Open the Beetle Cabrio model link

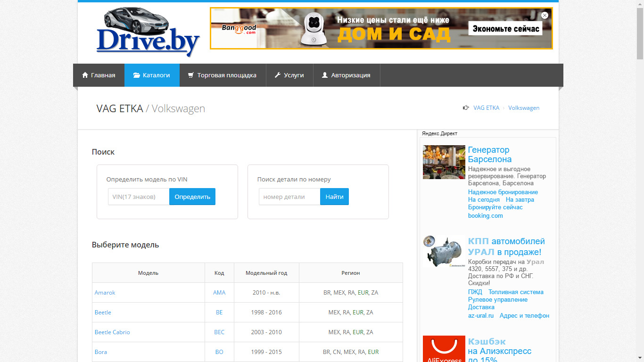[x=112, y=332]
